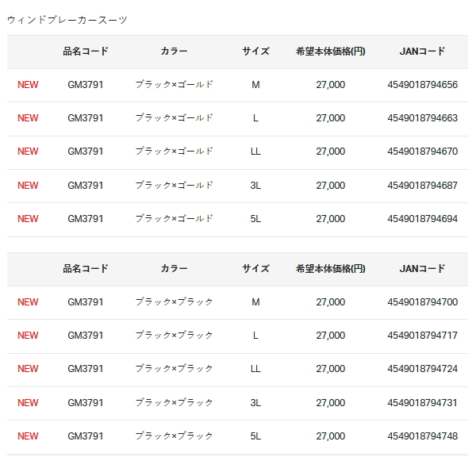Select JAN code 4549018794717
The width and height of the screenshot is (476, 476).
422,336
